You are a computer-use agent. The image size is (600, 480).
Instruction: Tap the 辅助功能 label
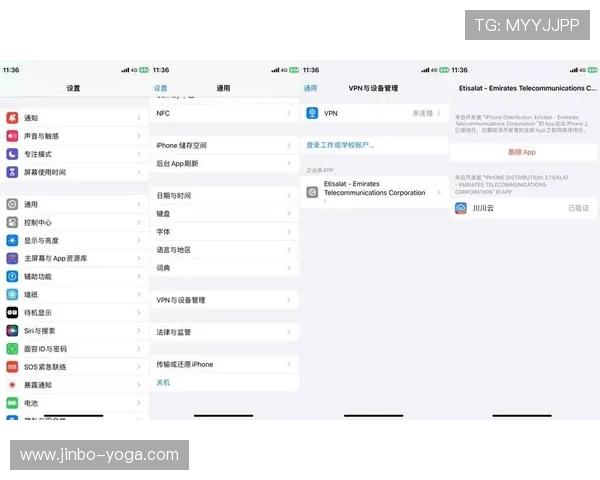click(x=38, y=276)
